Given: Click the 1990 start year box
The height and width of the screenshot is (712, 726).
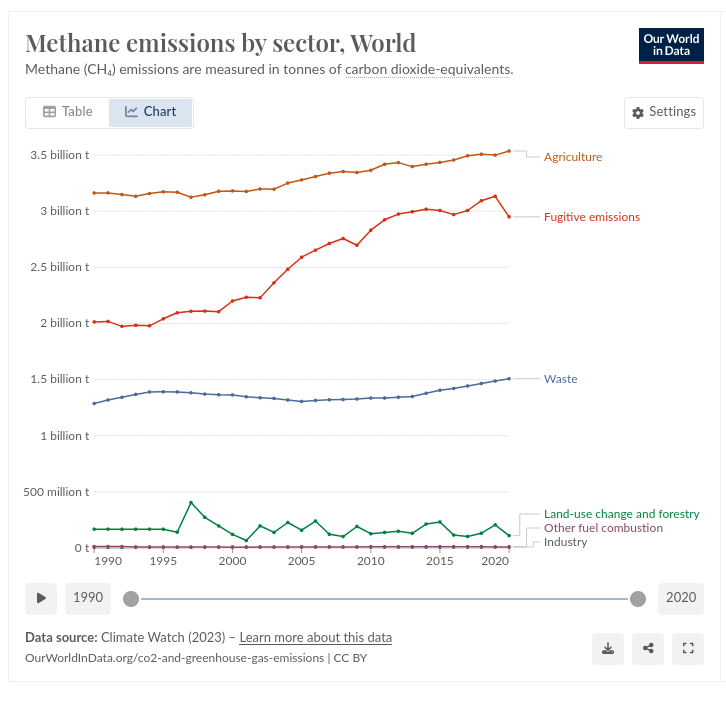Looking at the screenshot, I should [x=88, y=598].
